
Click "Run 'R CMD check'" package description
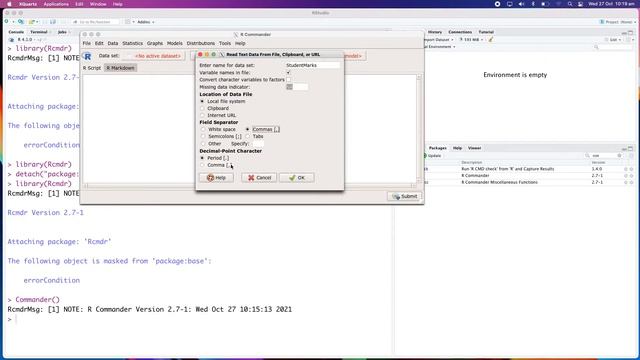pyautogui.click(x=508, y=169)
